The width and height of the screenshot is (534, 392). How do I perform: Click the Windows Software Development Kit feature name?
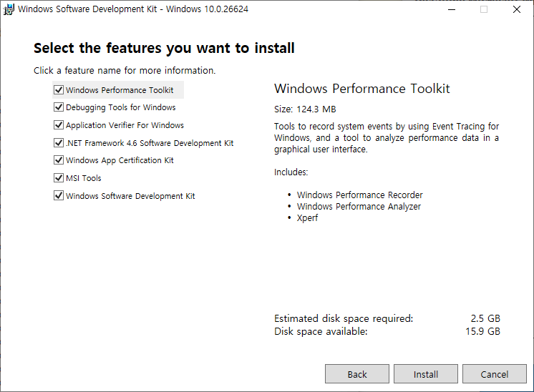[x=130, y=196]
